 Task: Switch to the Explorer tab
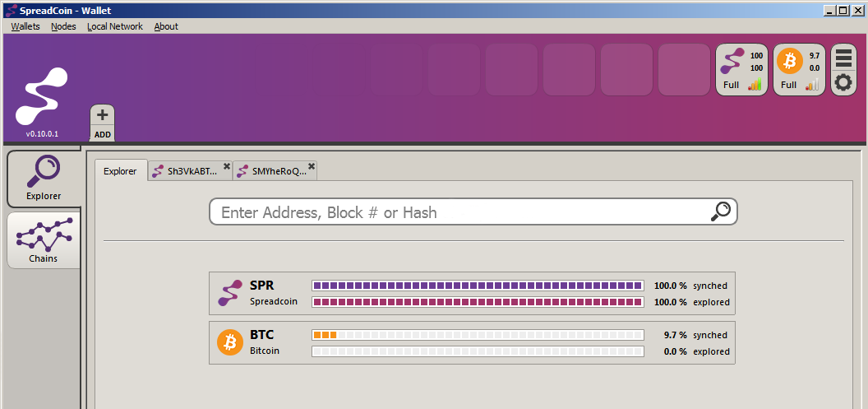tap(120, 171)
